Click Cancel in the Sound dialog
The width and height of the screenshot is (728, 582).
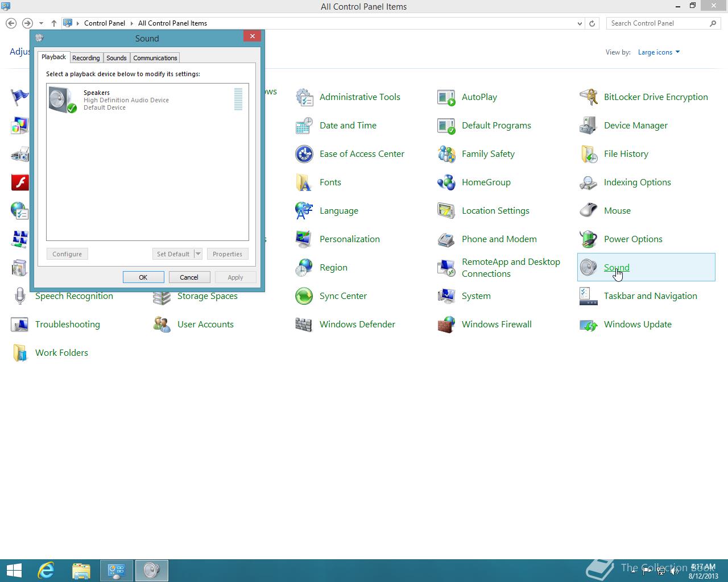click(x=189, y=277)
